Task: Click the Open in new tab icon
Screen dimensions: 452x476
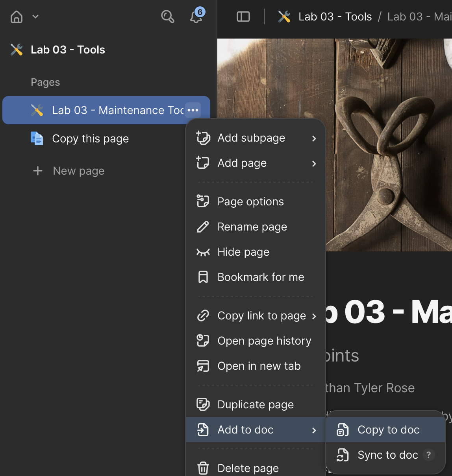Action: coord(203,366)
